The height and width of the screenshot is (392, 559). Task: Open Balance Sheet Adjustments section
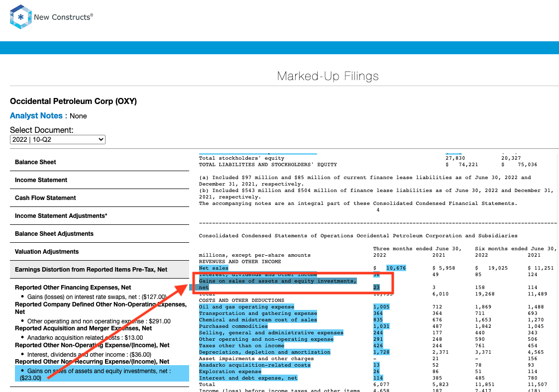(x=100, y=234)
